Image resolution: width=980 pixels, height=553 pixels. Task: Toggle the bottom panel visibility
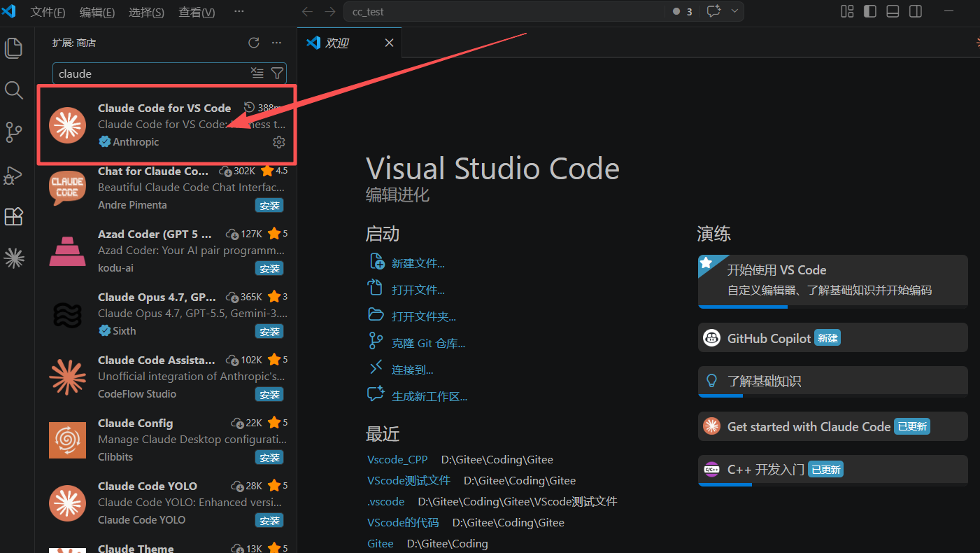pyautogui.click(x=893, y=11)
